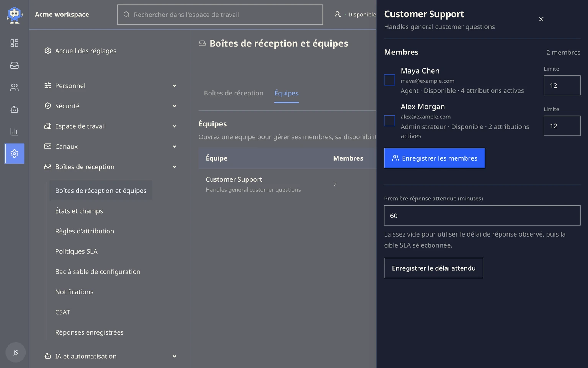Check the Maya Chen member checkbox
Viewport: 588px width, 368px height.
(x=389, y=80)
